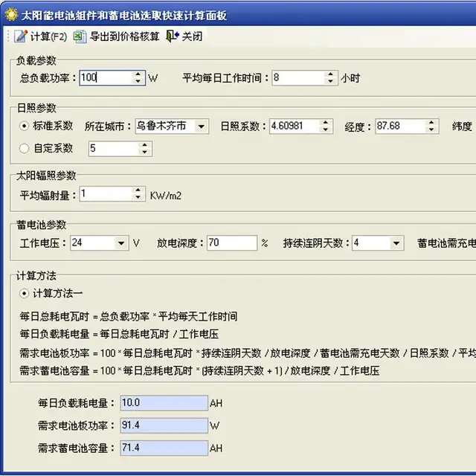Click the door close icon
Screen dimensions: 476x476
(173, 36)
